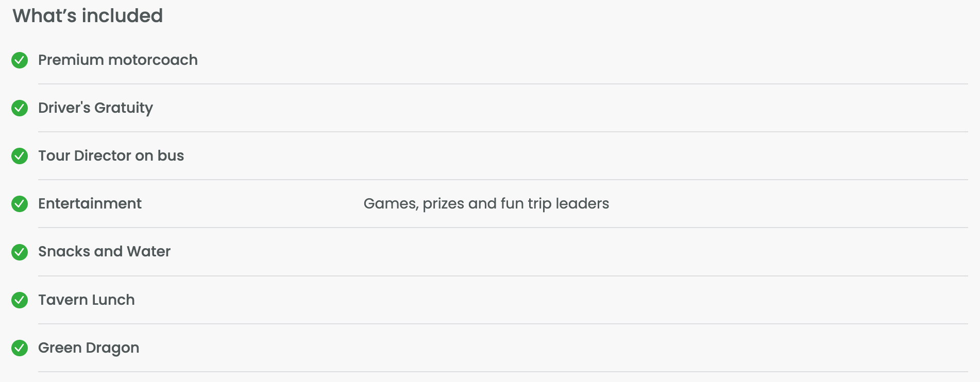Click the word Water in the snacks item
The height and width of the screenshot is (382, 980).
[149, 252]
